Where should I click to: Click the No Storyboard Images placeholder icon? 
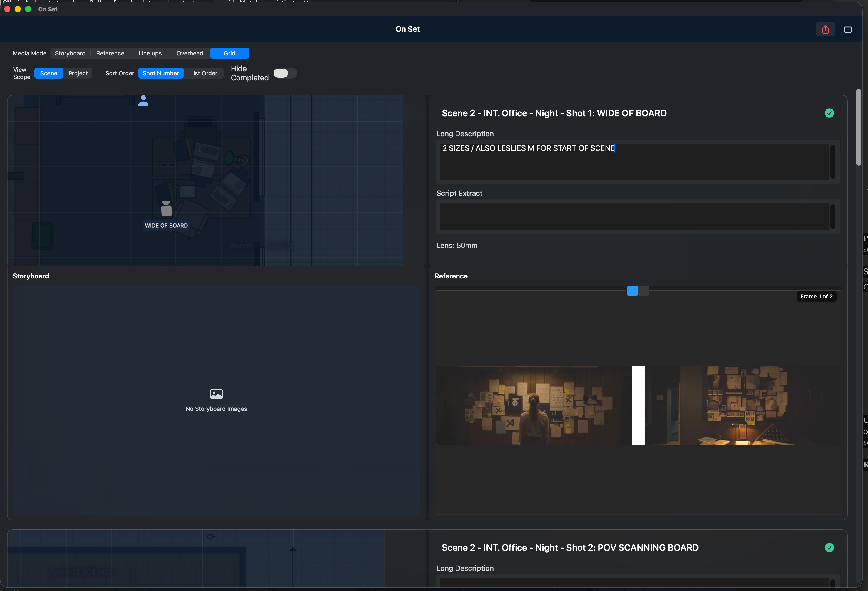pos(216,393)
